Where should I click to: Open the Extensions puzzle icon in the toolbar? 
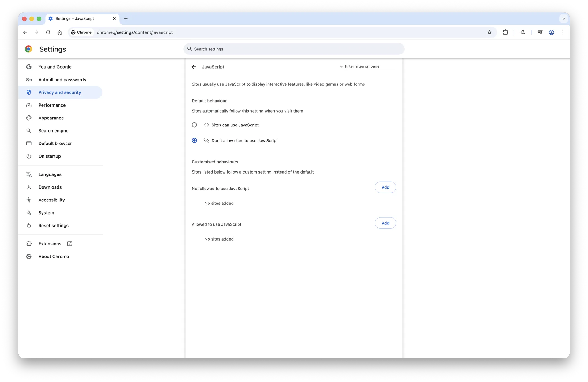(506, 32)
